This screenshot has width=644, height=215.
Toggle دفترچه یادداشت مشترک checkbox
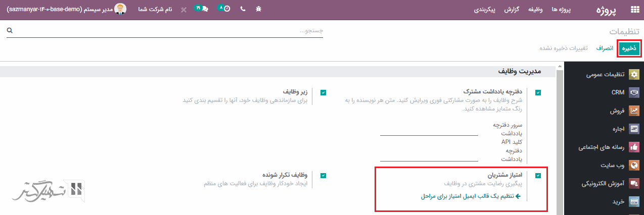538,92
